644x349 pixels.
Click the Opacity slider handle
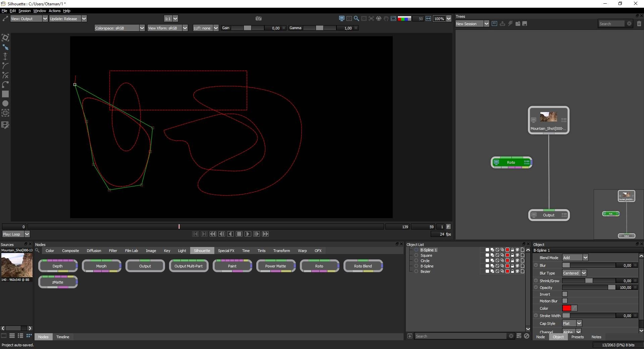pos(611,287)
